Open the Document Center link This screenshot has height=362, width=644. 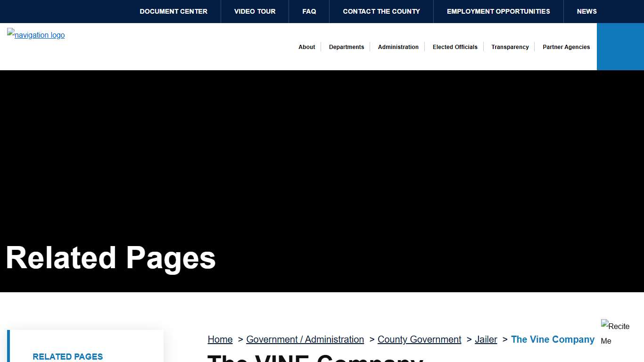click(x=173, y=11)
